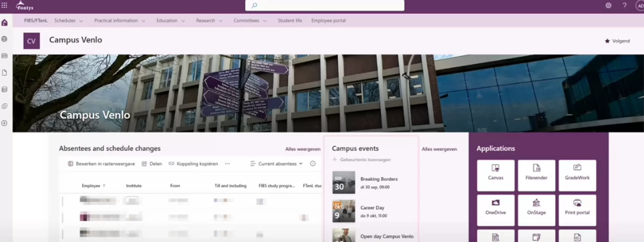The image size is (644, 242).
Task: Open the GradeWork application tile
Action: pos(577,175)
